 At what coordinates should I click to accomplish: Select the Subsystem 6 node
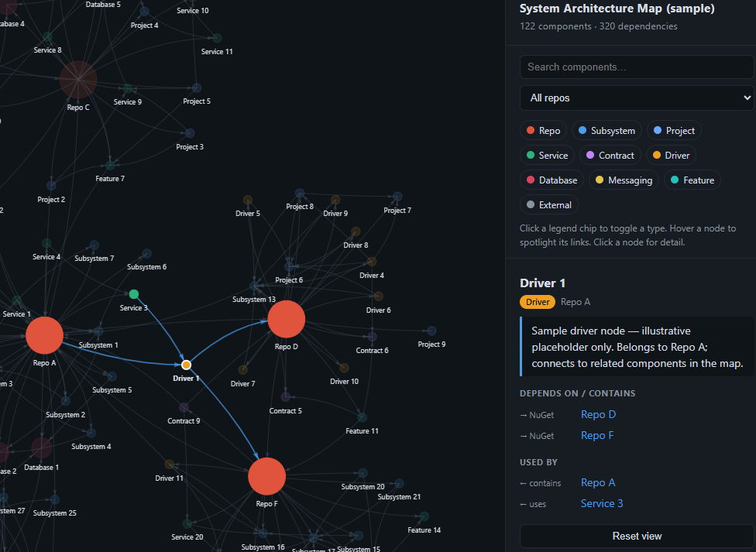click(147, 254)
